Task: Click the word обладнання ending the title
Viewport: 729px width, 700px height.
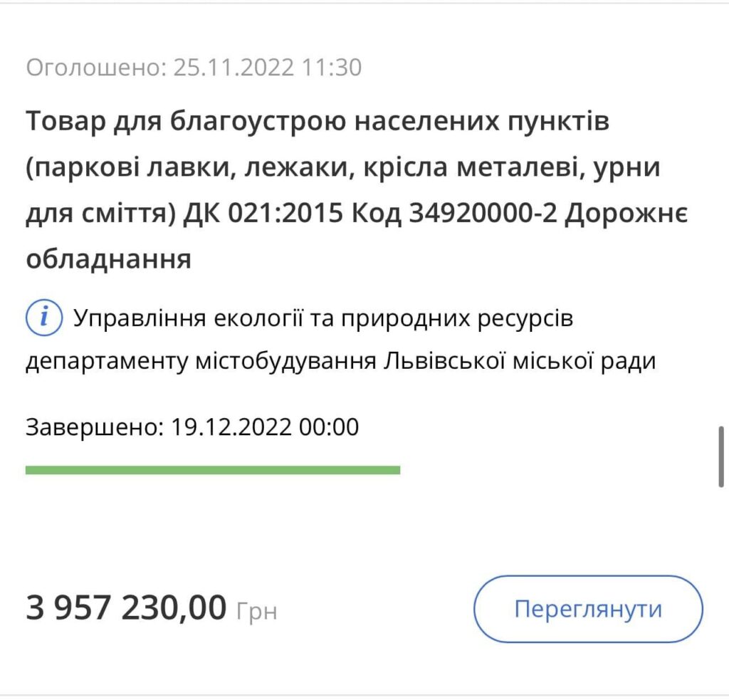Action: coord(109,259)
